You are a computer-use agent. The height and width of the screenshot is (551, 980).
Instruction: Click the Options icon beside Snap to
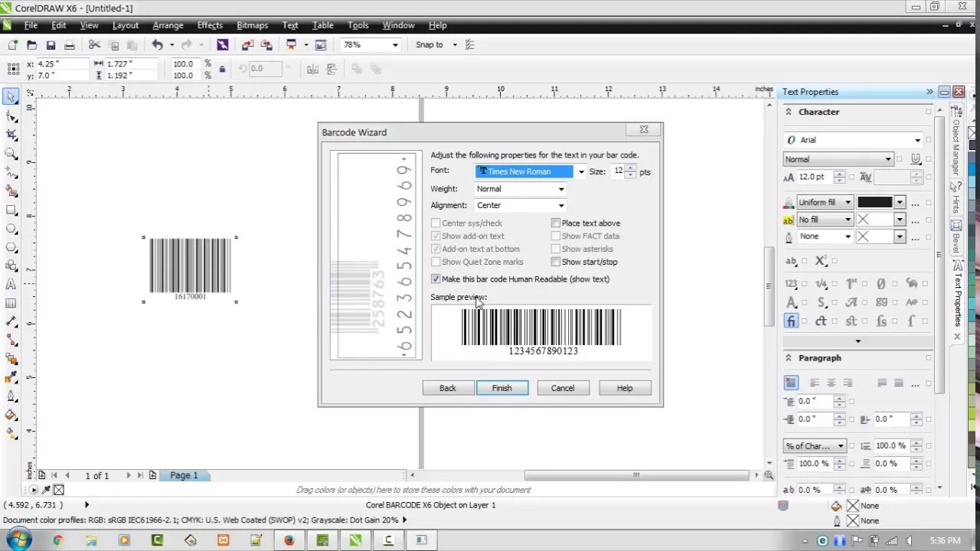coord(469,45)
